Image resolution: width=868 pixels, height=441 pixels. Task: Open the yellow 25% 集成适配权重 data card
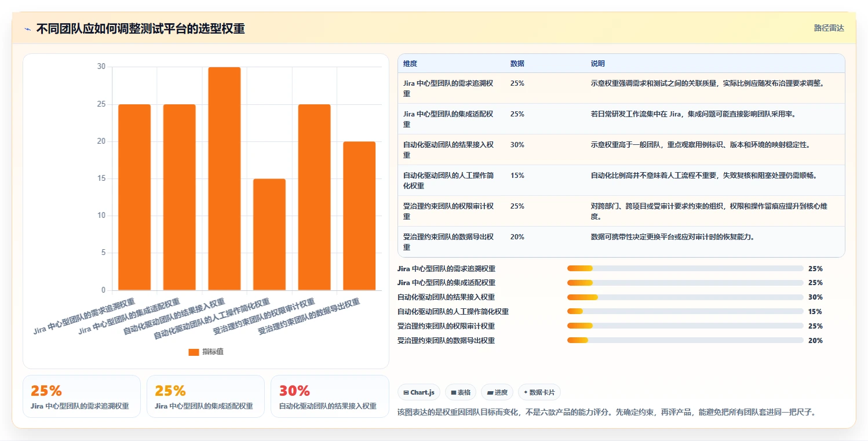pyautogui.click(x=206, y=396)
